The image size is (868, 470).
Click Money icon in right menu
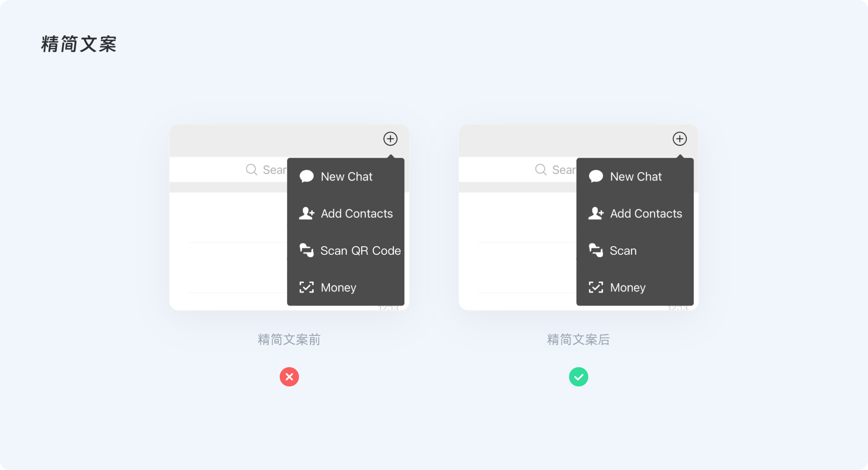click(x=596, y=287)
